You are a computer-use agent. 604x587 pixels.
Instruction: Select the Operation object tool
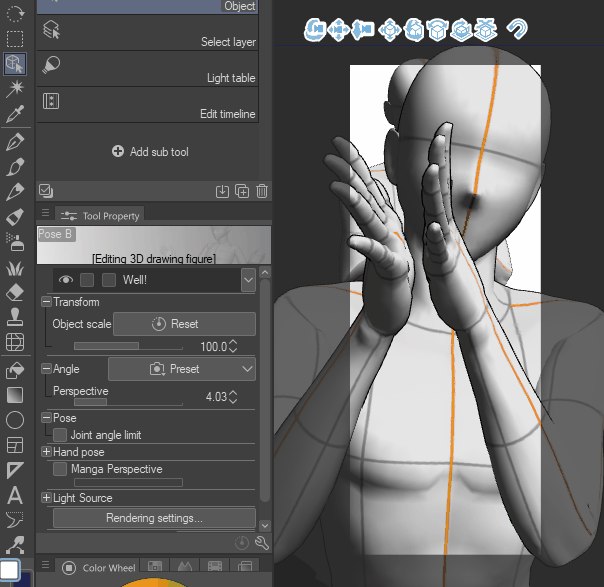coord(15,64)
